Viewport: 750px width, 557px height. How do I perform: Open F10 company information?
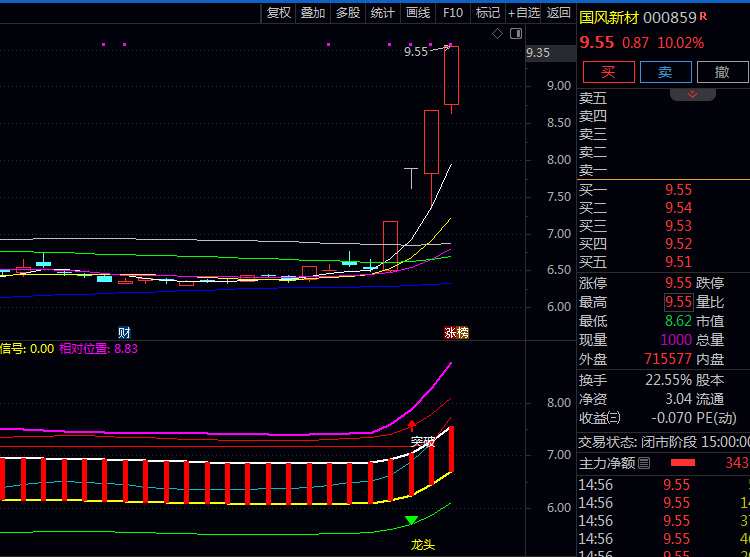click(x=453, y=12)
